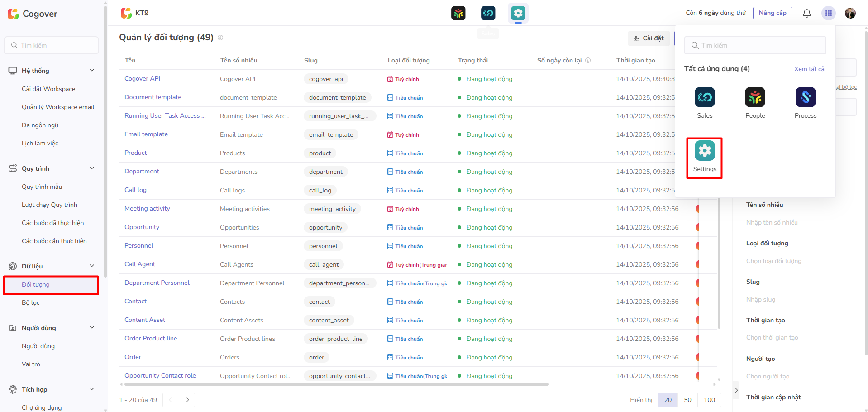Collapse the Dữ liệu sidebar section
The image size is (868, 412).
point(92,266)
